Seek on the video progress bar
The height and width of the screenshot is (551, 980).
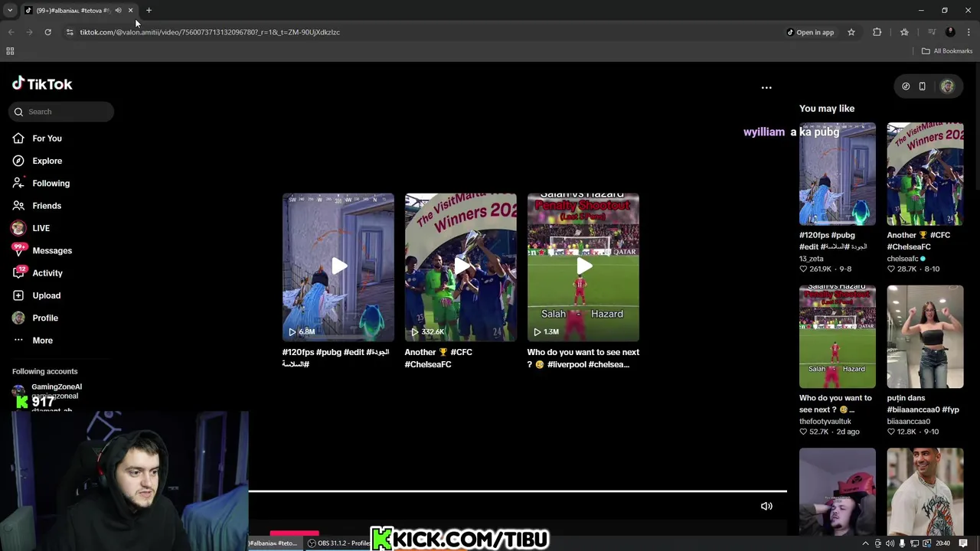(518, 491)
